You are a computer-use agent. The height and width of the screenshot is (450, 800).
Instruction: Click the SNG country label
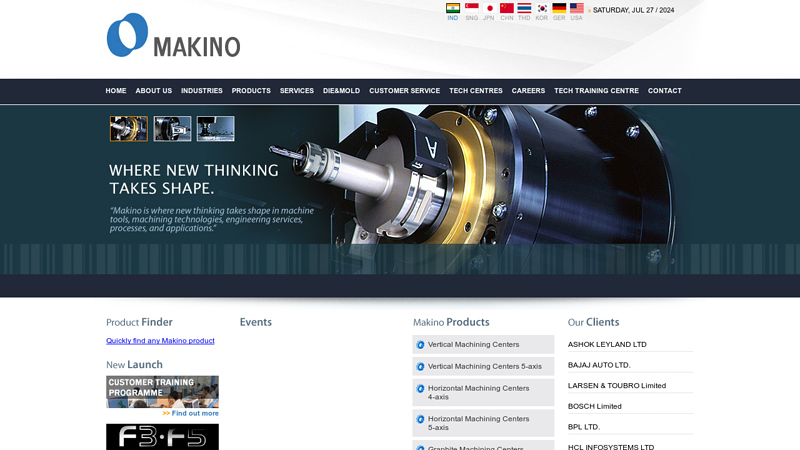pos(471,18)
